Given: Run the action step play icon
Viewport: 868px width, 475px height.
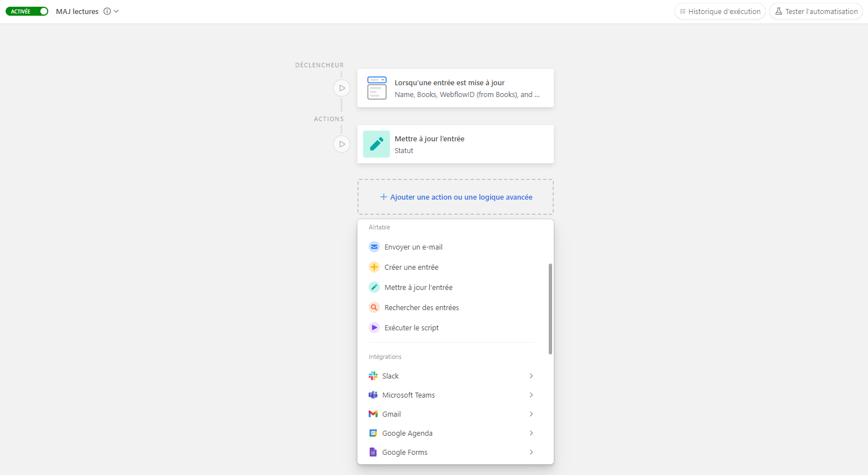Looking at the screenshot, I should click(342, 144).
